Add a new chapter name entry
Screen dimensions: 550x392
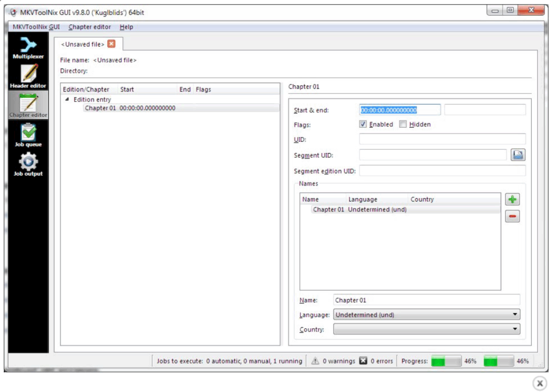tap(512, 199)
